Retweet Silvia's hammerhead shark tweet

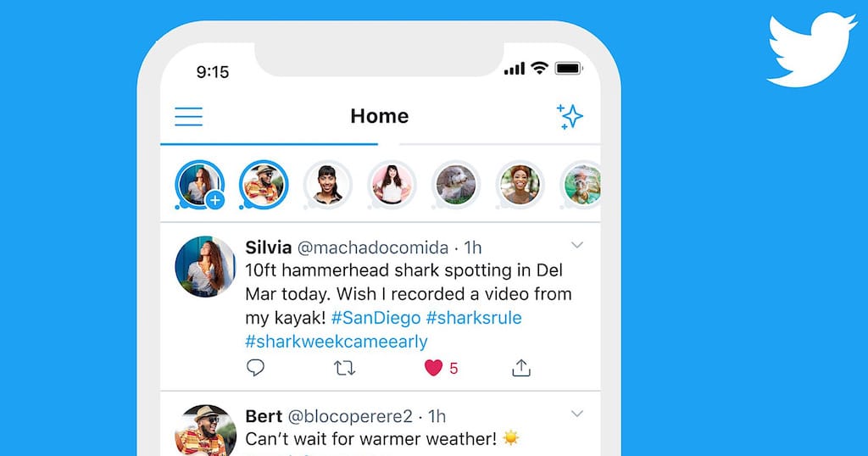pyautogui.click(x=344, y=368)
